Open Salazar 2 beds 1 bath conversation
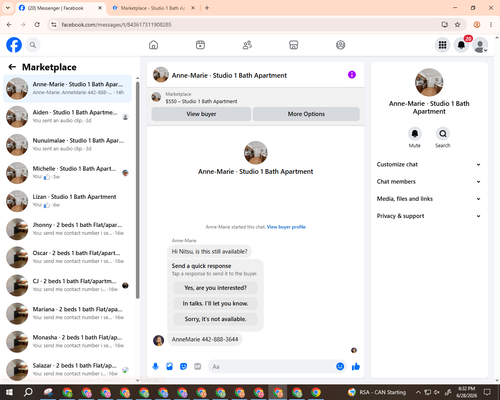Image resolution: width=500 pixels, height=400 pixels. click(x=67, y=370)
